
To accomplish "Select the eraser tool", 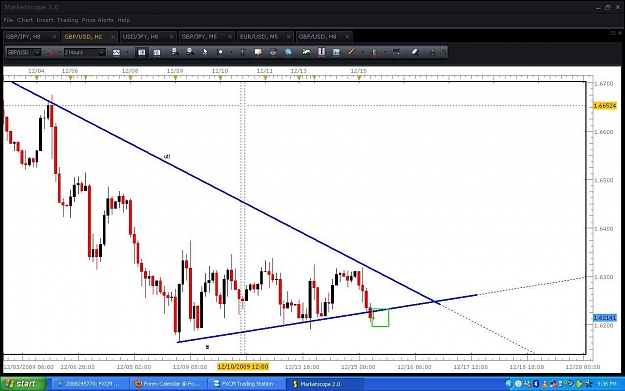I will (415, 52).
